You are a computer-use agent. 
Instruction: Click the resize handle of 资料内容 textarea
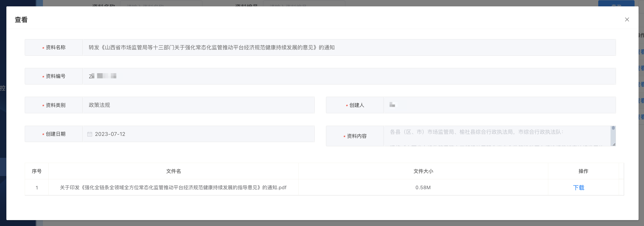point(614,145)
